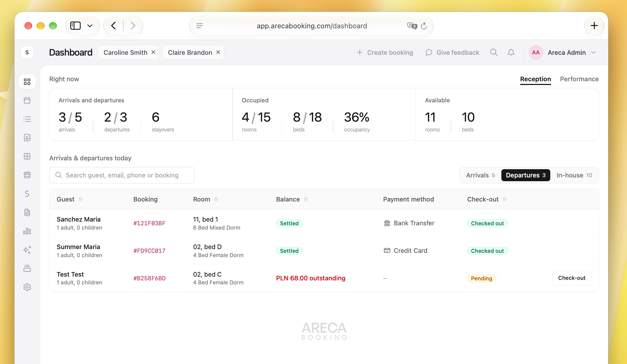Screen dimensions: 627x364
Task: Close the Caroline Smith tab
Action: pos(153,52)
